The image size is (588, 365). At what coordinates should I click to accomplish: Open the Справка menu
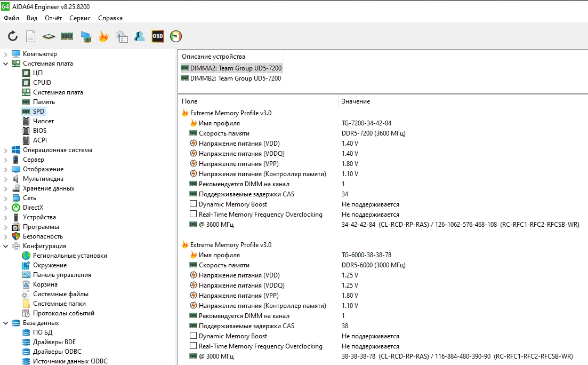[110, 18]
